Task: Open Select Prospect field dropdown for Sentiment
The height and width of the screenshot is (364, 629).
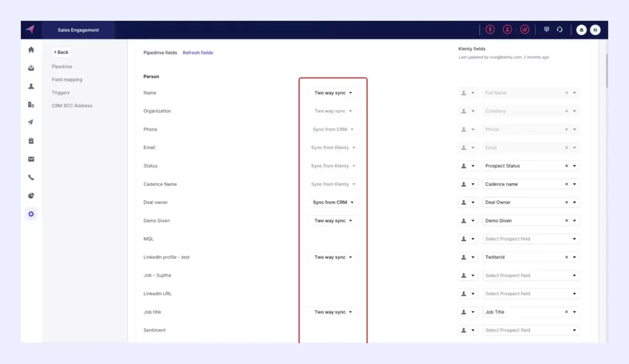Action: 531,330
